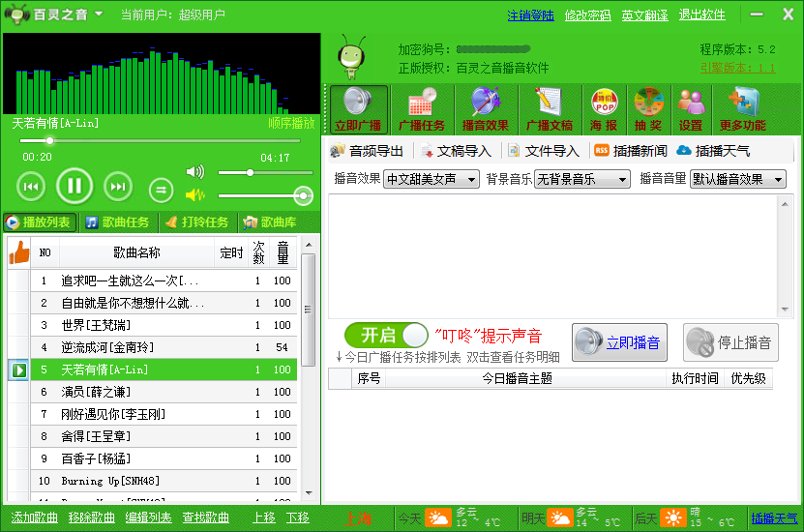Image resolution: width=804 pixels, height=532 pixels.
Task: Click the 上海 city label
Action: [358, 518]
